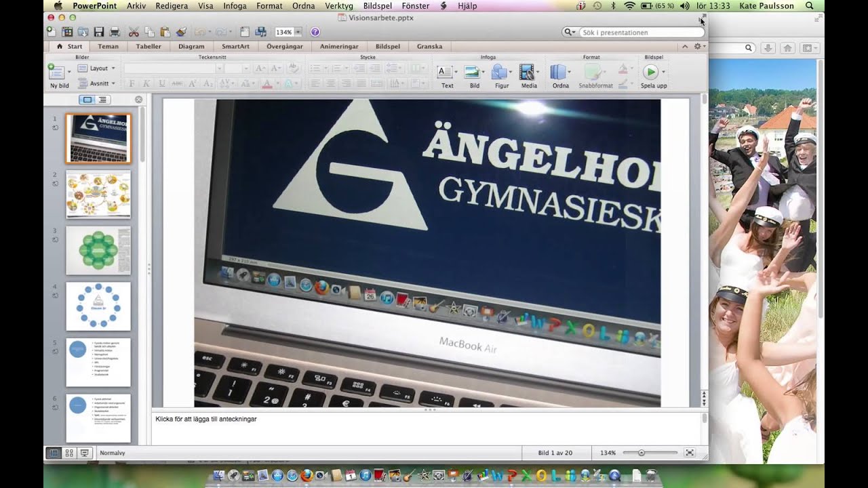This screenshot has height=488, width=868.
Task: Open the Teman ribbon tab
Action: click(x=108, y=47)
